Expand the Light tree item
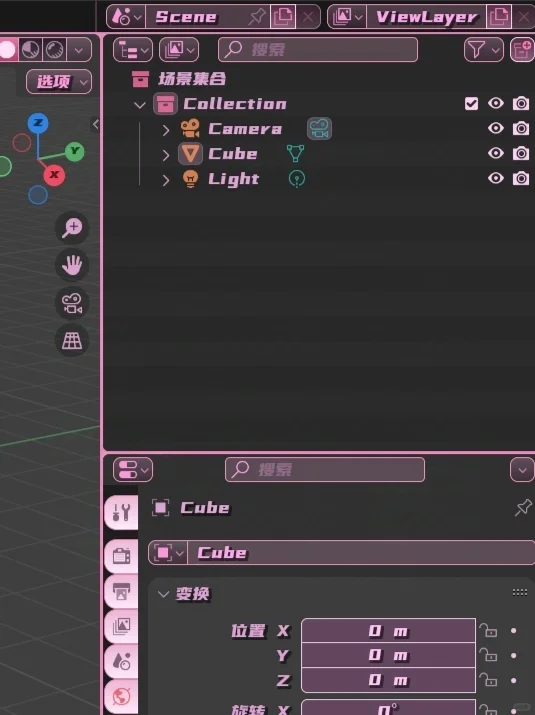535x715 pixels. click(166, 180)
